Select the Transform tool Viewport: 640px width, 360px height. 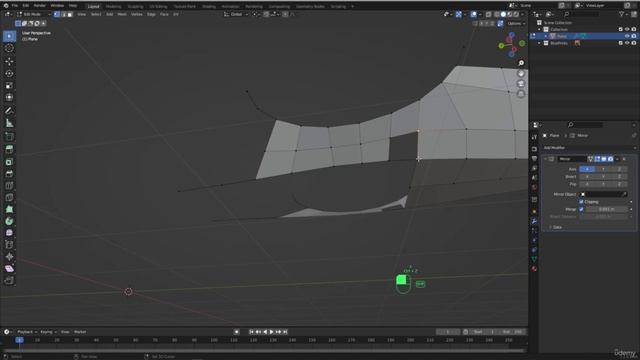click(9, 97)
